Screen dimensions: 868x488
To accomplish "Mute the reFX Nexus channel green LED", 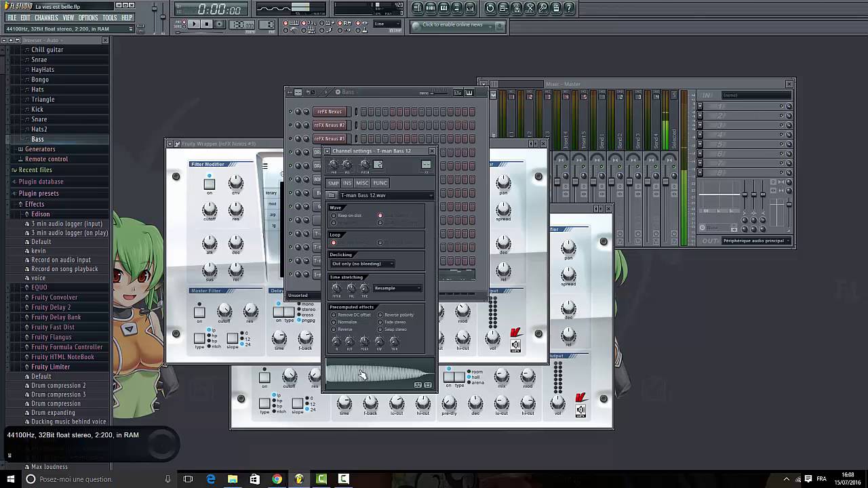I will tap(290, 112).
